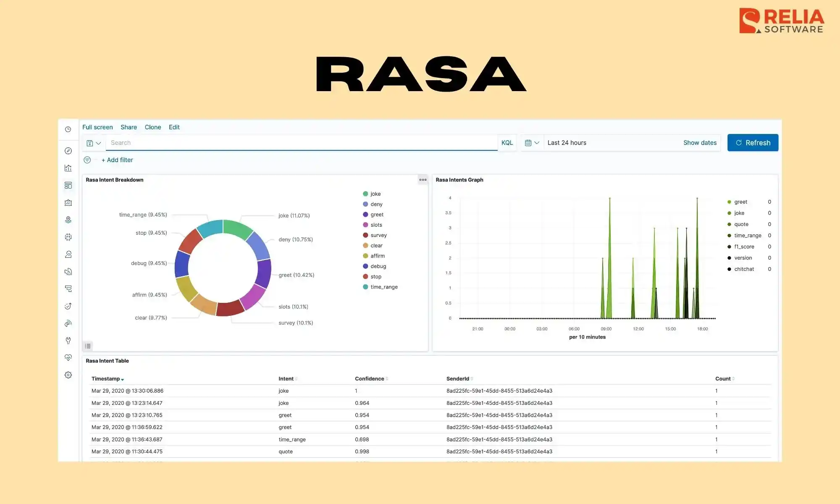Open the recently viewed clock icon
Image resolution: width=840 pixels, height=504 pixels.
68,129
